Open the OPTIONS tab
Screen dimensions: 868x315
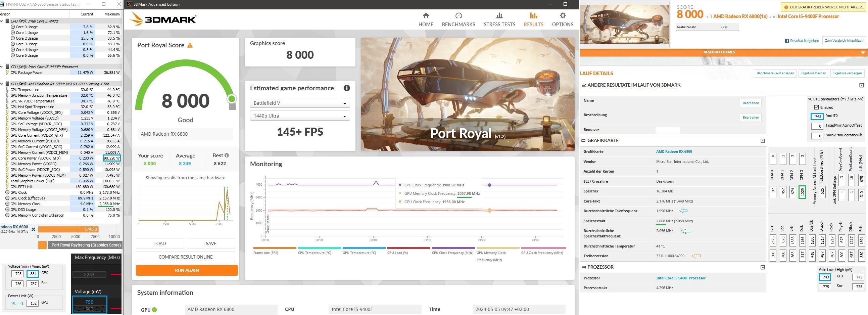[562, 19]
